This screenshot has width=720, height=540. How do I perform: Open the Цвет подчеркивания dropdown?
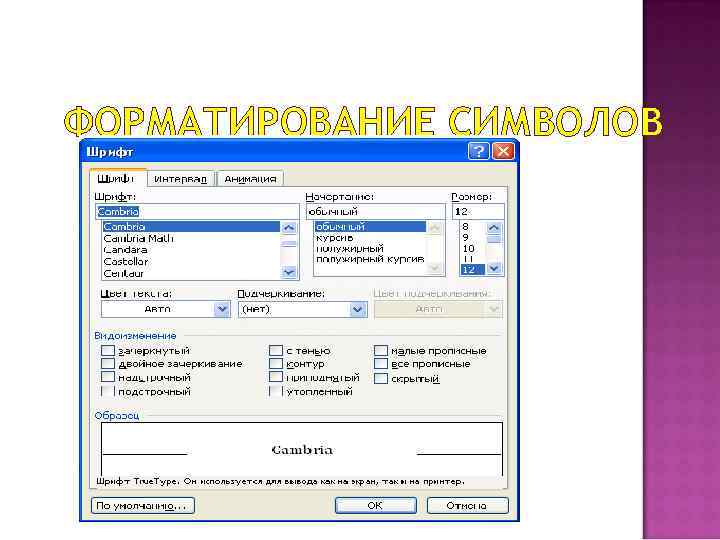coord(438,309)
